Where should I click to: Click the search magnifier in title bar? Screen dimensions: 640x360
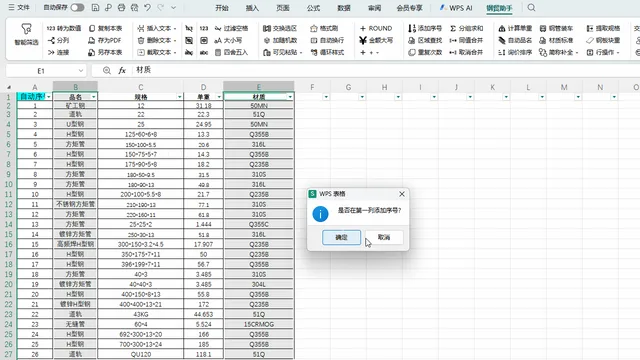pyautogui.click(x=531, y=7)
